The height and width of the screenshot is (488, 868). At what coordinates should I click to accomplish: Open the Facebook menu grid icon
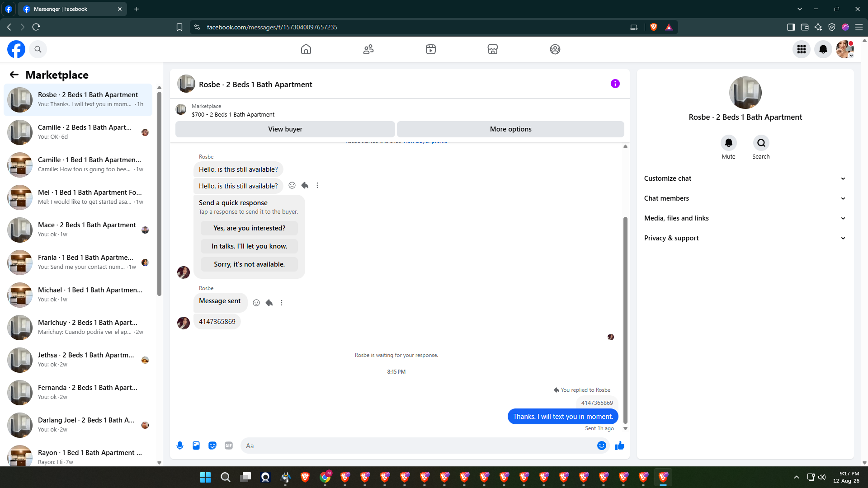[x=802, y=49]
